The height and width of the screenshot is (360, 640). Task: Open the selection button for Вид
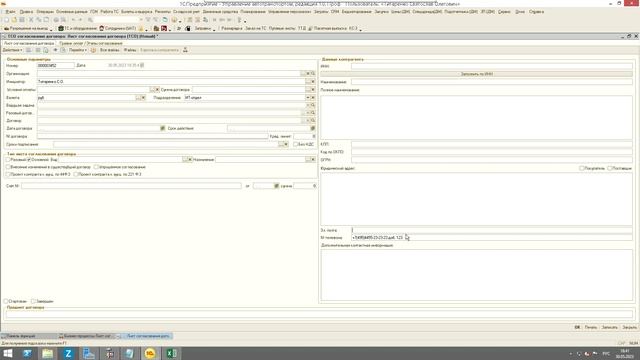coord(185,159)
